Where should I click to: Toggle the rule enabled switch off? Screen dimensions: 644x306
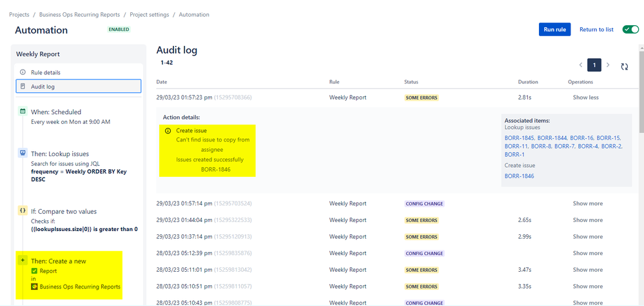click(630, 29)
